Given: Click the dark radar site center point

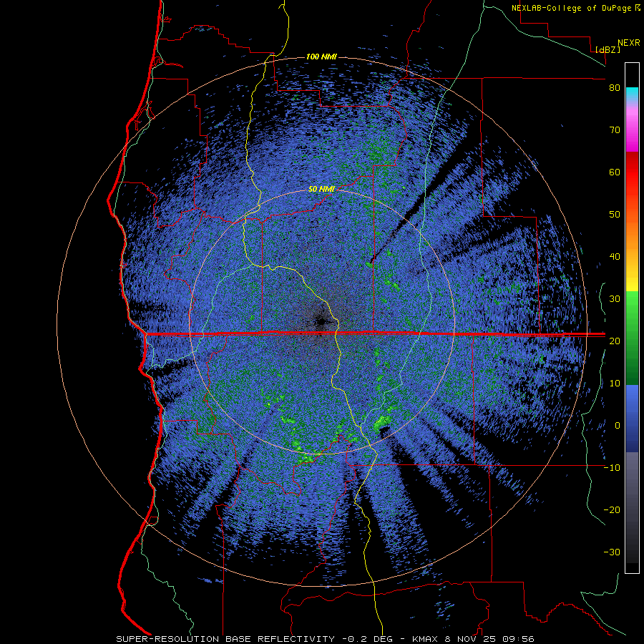Looking at the screenshot, I should (x=321, y=321).
